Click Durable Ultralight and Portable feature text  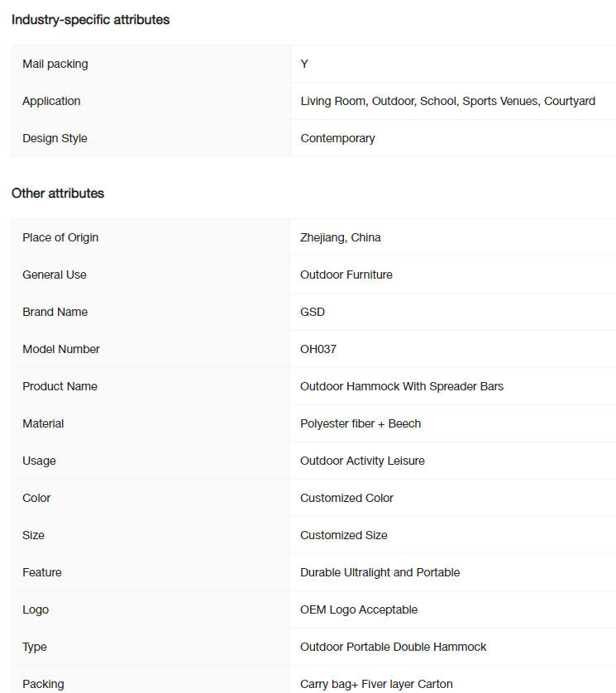(380, 572)
